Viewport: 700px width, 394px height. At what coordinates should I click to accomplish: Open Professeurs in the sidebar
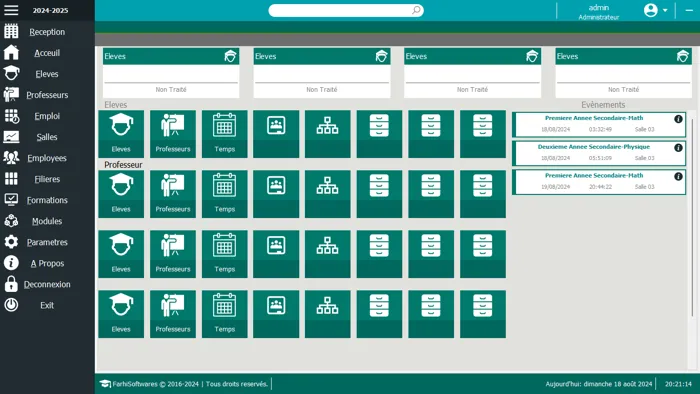click(x=47, y=95)
